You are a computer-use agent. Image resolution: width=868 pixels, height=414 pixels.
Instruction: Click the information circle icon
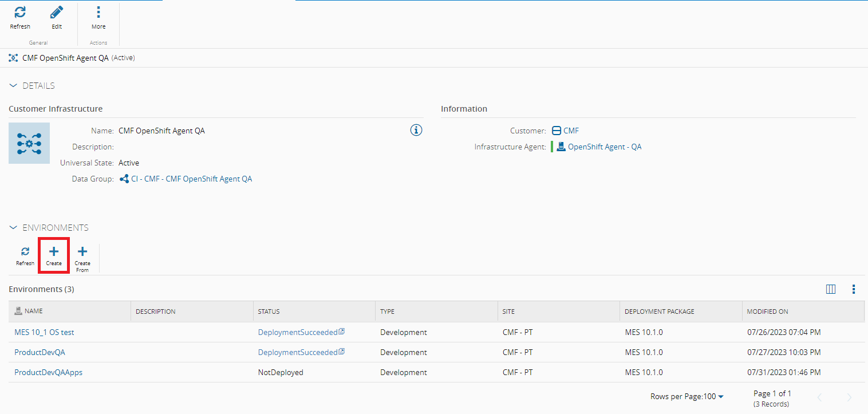[416, 130]
